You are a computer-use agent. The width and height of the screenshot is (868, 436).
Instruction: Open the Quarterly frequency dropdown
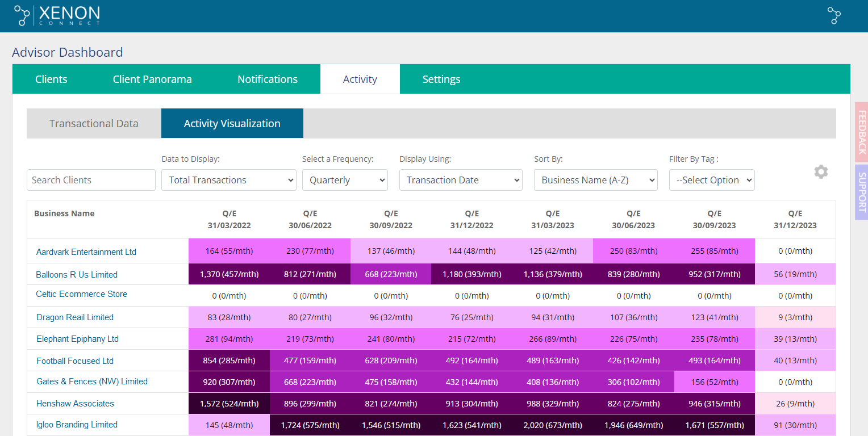(345, 180)
